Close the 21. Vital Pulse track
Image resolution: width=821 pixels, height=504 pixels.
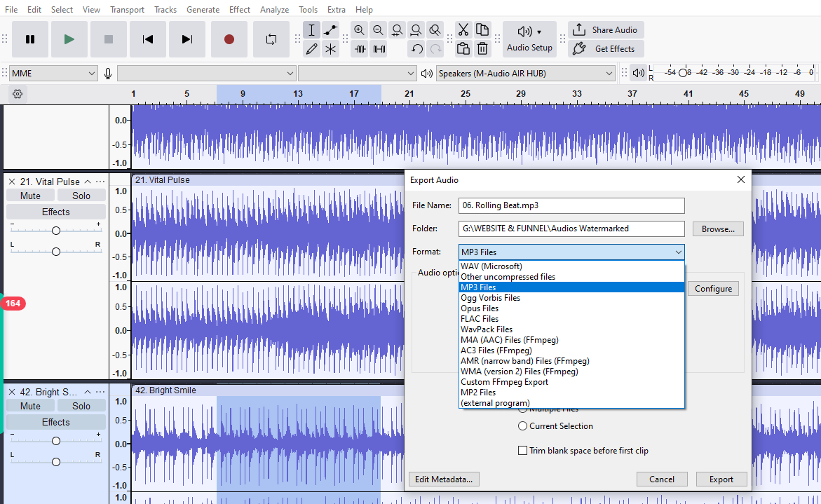[x=12, y=182]
